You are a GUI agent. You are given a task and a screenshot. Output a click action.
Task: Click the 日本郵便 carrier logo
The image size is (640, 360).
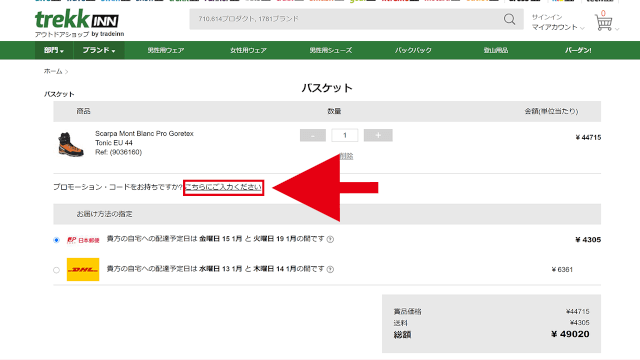click(x=83, y=240)
